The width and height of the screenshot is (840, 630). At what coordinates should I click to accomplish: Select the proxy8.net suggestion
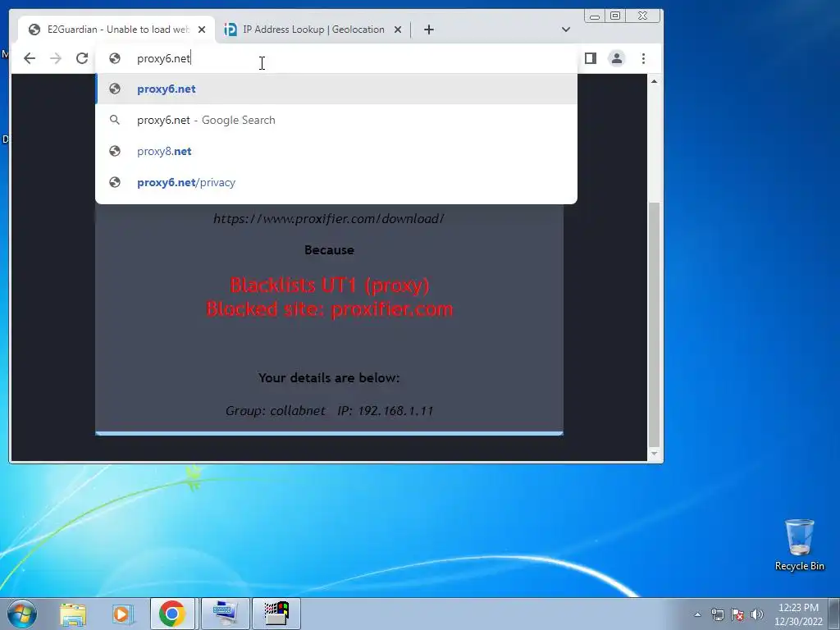(x=336, y=151)
